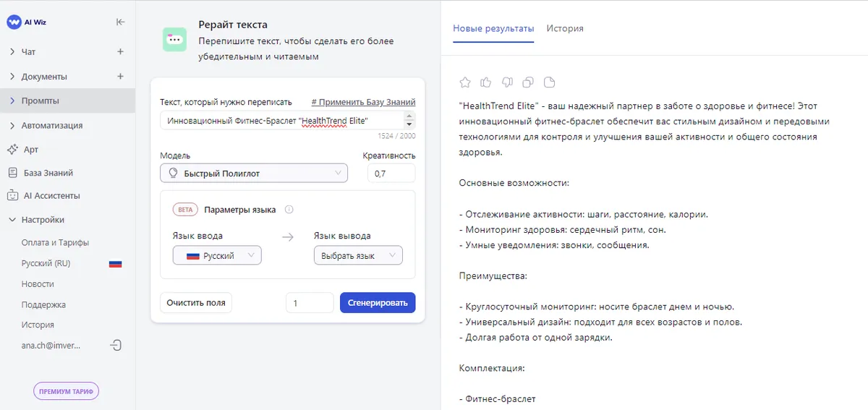Open the Поддержка menu item

pyautogui.click(x=43, y=304)
